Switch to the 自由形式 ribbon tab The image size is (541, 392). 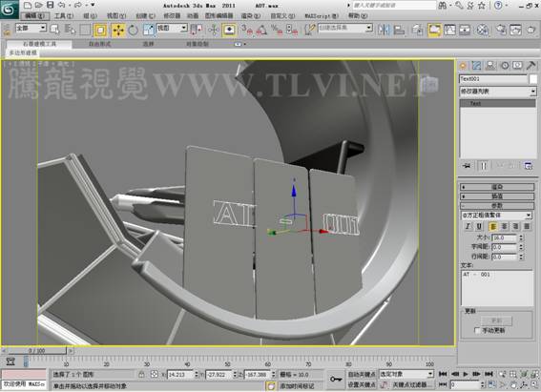[100, 44]
